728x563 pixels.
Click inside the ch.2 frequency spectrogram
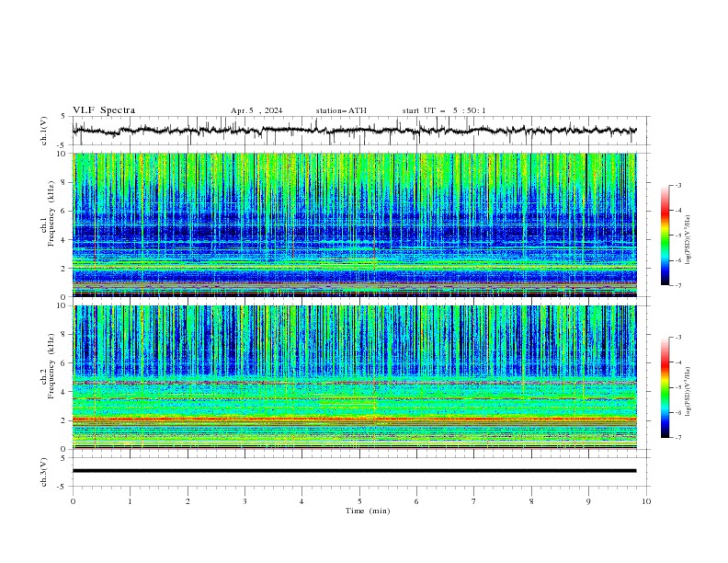click(354, 377)
